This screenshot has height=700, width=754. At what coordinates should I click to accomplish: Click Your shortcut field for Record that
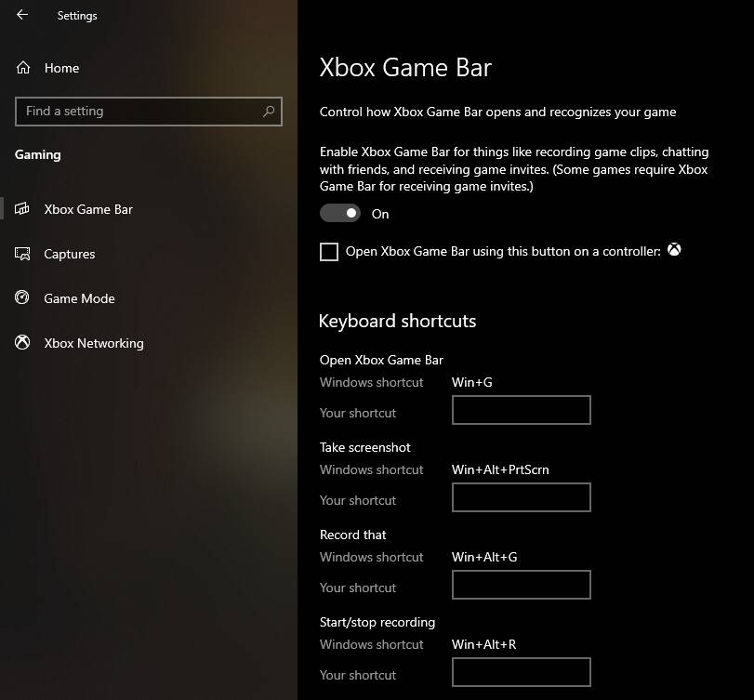[x=522, y=585]
